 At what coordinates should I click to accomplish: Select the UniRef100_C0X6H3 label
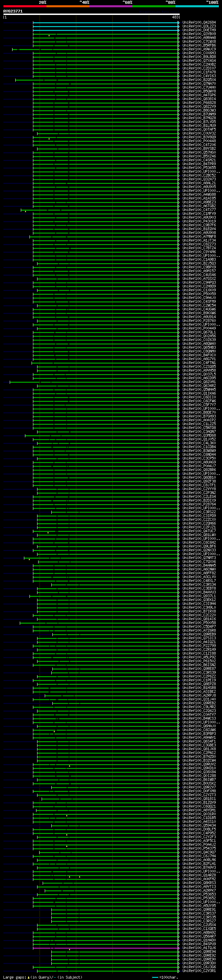199,53
